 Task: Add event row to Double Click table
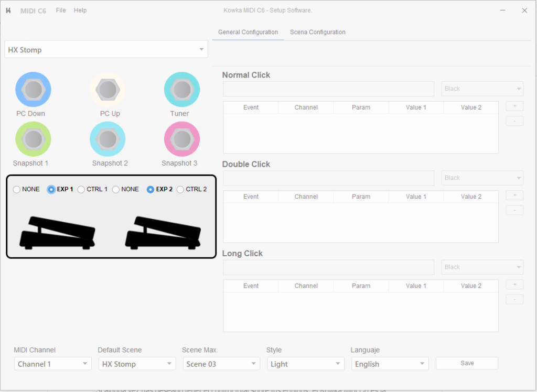click(514, 195)
